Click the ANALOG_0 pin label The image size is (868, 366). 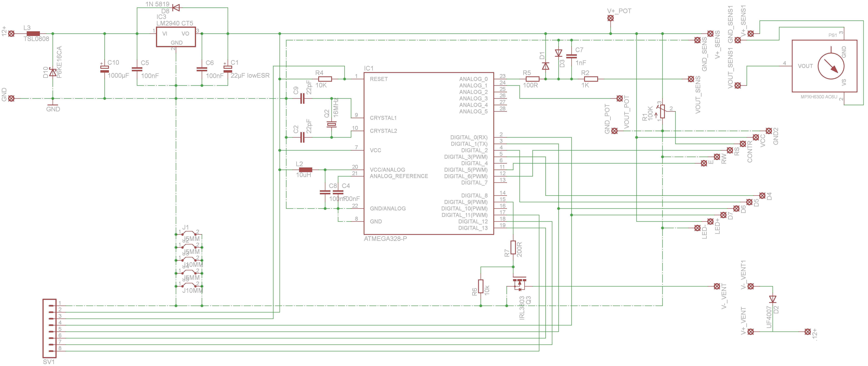(473, 79)
